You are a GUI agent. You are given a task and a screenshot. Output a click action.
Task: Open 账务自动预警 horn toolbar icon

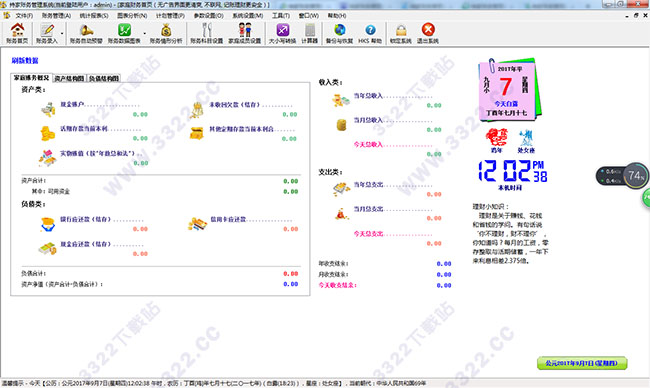[86, 33]
